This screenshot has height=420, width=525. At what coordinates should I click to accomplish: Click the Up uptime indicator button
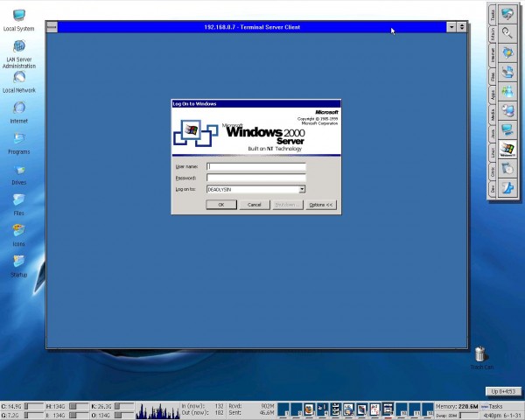point(503,391)
